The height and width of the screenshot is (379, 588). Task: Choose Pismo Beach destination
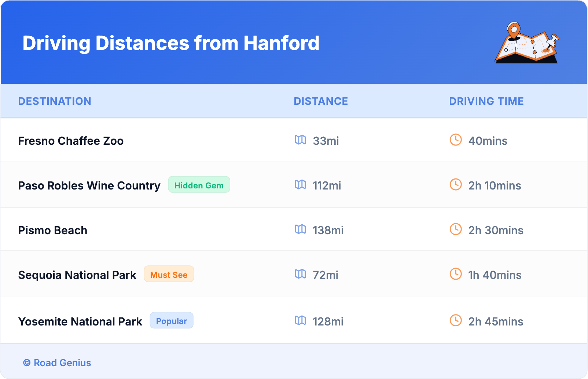tap(53, 231)
